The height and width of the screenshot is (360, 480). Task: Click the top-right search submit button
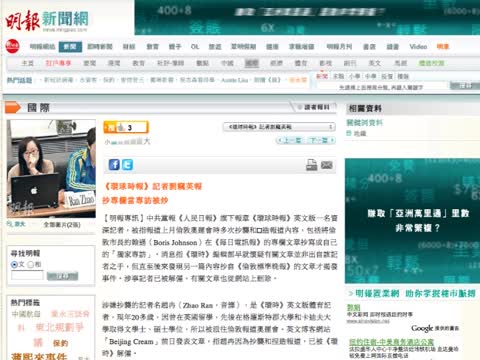pyautogui.click(x=465, y=86)
